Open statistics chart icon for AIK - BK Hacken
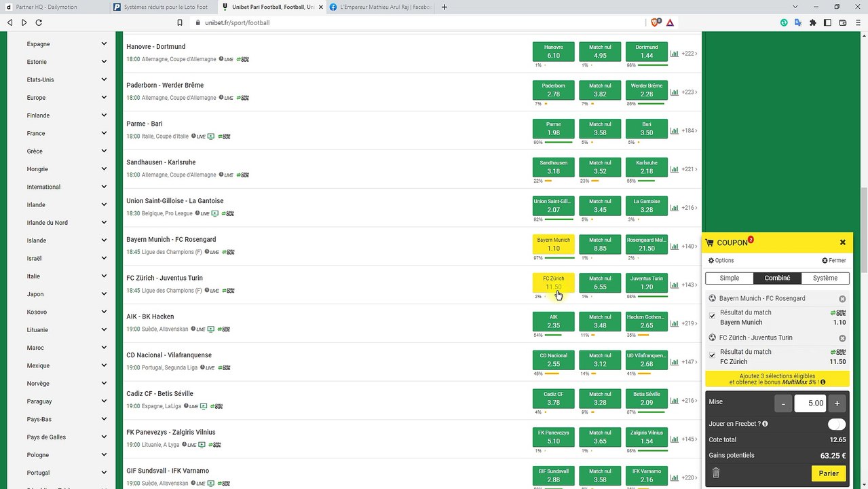 pos(674,323)
